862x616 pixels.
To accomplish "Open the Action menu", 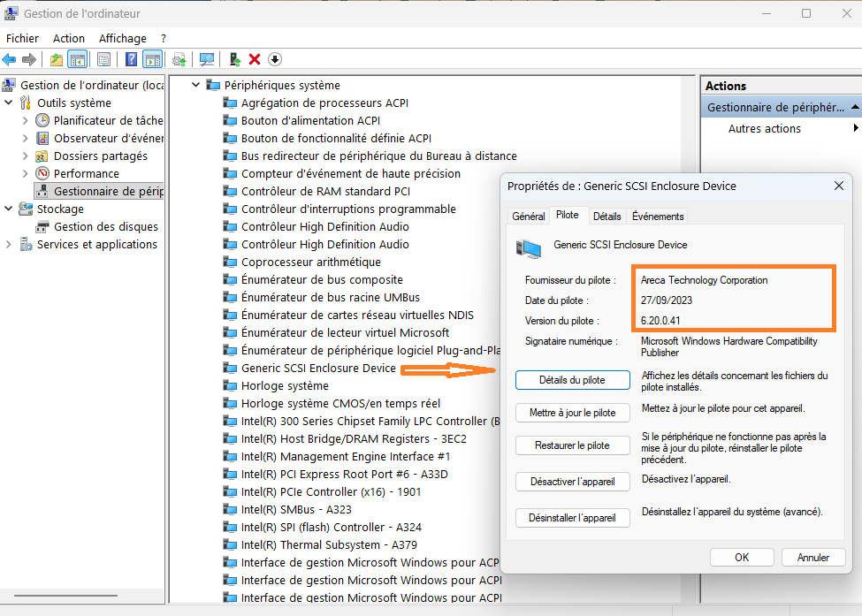I will coord(69,39).
